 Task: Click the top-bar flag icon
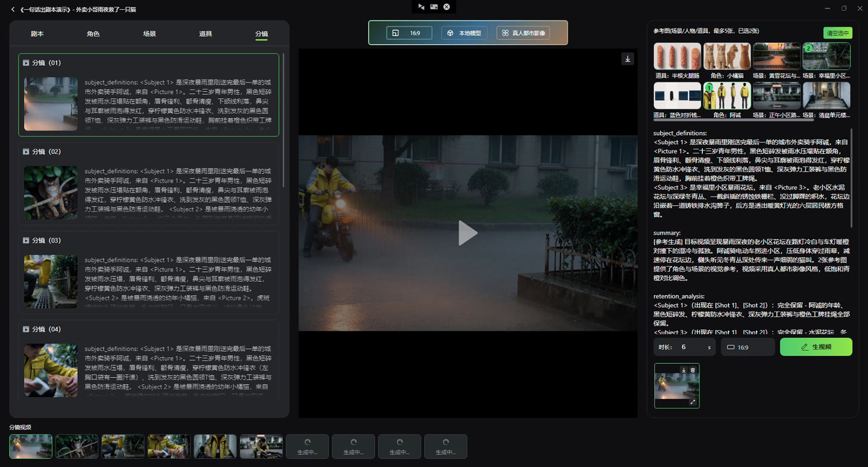pyautogui.click(x=421, y=7)
